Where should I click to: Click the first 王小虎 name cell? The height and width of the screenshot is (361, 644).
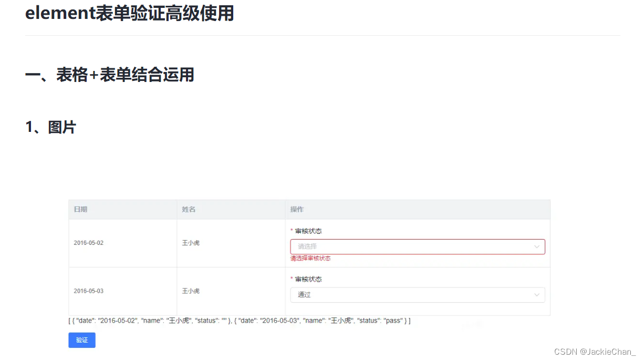pos(190,243)
